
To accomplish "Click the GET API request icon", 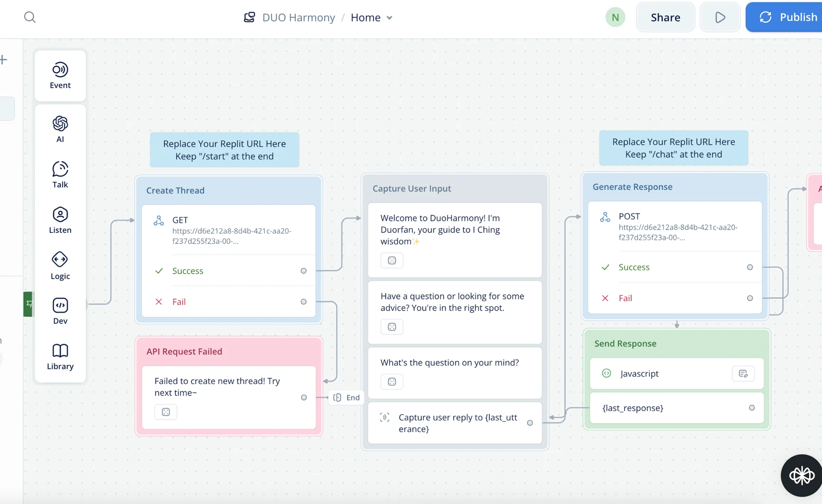I will (x=158, y=221).
